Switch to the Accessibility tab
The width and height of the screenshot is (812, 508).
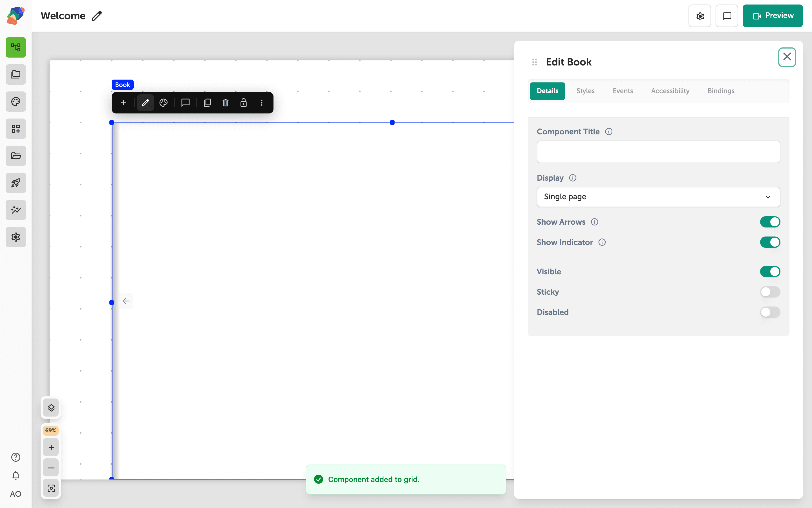point(670,91)
